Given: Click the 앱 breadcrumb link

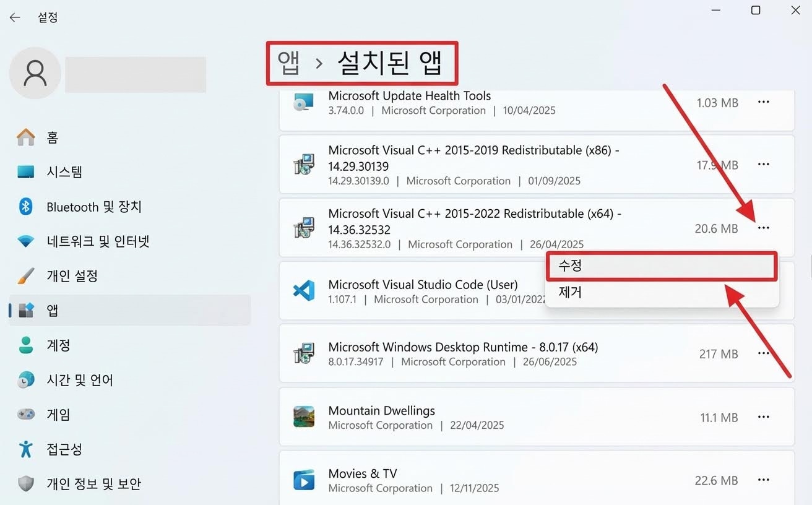Looking at the screenshot, I should pos(288,63).
